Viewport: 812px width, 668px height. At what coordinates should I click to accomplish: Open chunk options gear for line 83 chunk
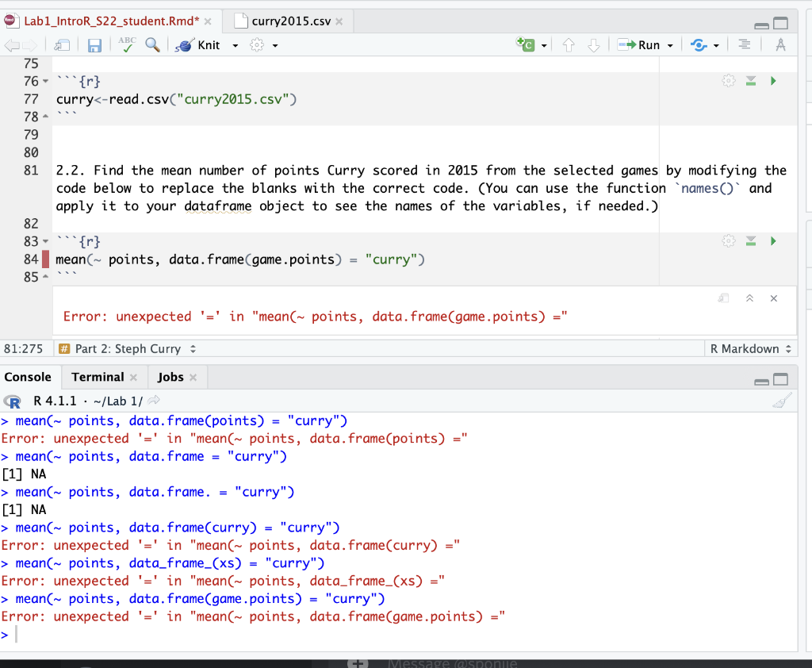point(729,240)
